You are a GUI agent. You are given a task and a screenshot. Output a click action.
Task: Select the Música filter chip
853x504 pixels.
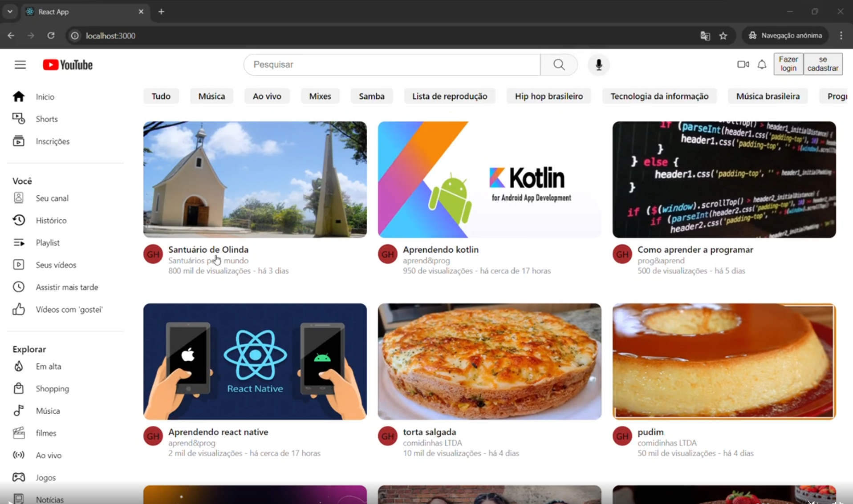click(211, 97)
